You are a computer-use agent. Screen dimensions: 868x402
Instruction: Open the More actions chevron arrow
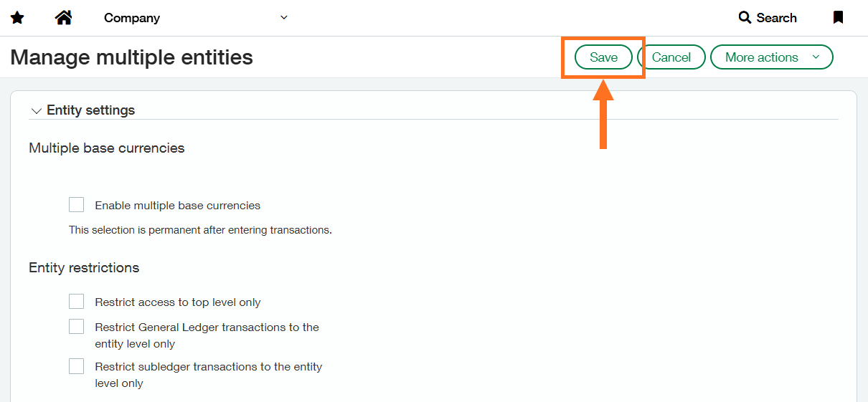coord(816,57)
